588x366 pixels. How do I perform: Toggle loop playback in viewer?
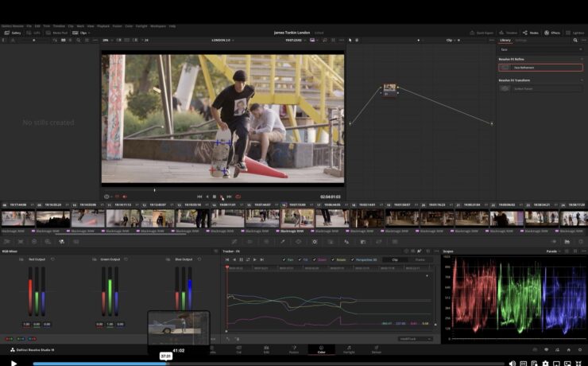(238, 197)
